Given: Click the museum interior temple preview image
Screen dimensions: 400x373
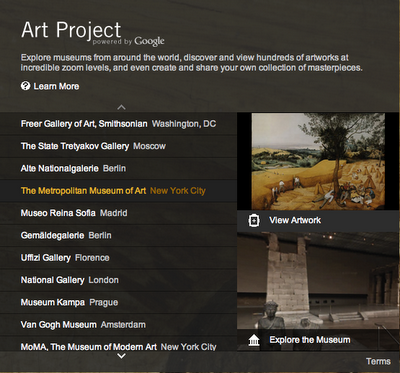Looking at the screenshot, I should pos(318,281).
